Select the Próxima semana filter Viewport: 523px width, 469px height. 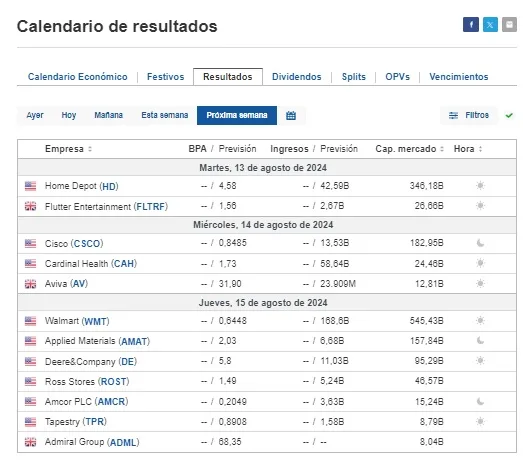237,115
